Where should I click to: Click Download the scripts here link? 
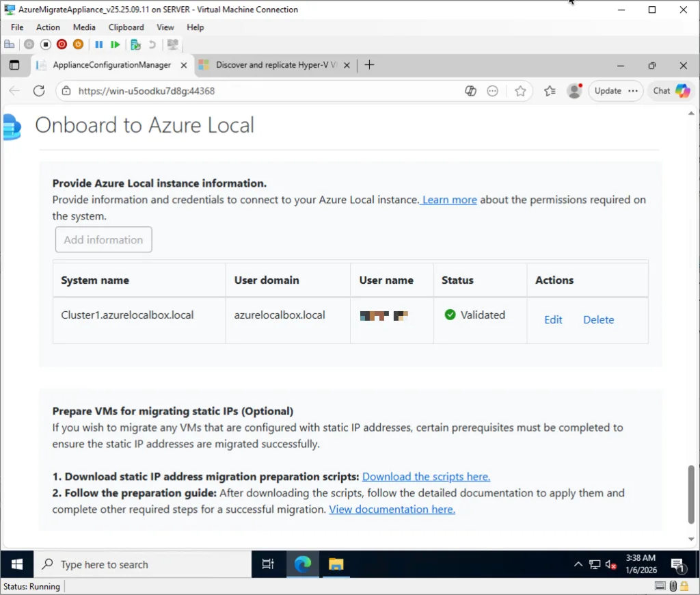(x=426, y=477)
